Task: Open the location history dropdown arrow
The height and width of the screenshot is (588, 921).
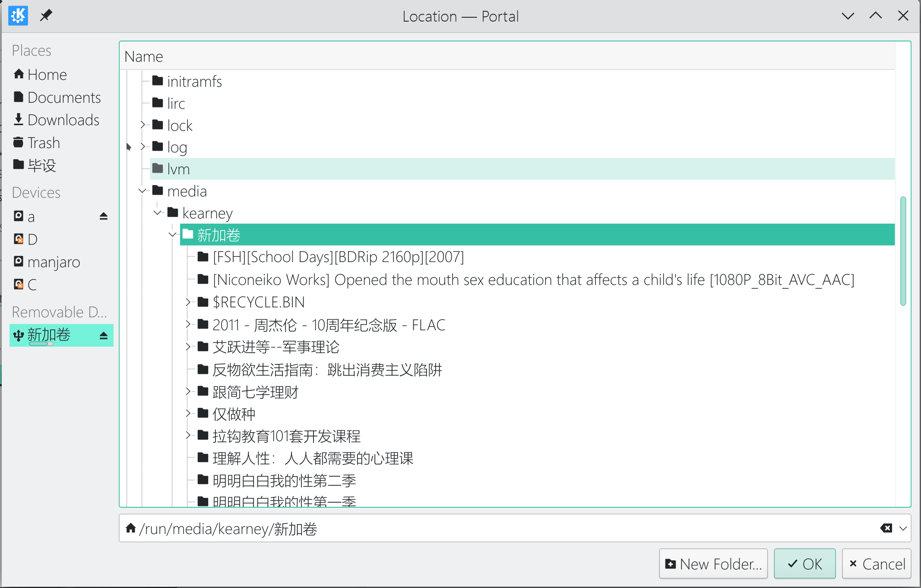Action: tap(903, 528)
